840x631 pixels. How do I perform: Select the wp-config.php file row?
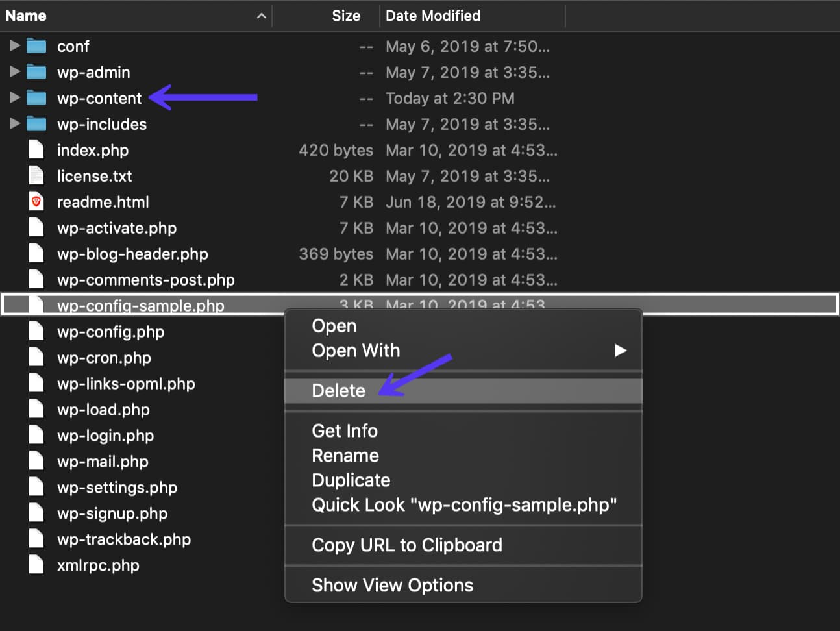point(110,331)
